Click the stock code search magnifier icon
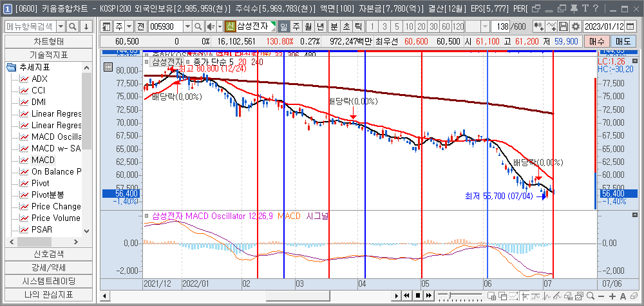Screen dimensions: 644x306 (x=198, y=26)
